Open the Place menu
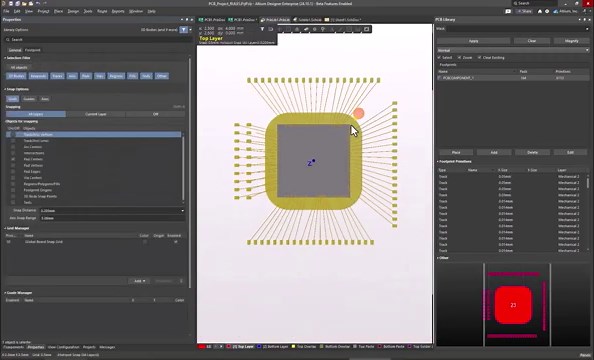Viewport: 594px width, 360px height. (x=58, y=11)
